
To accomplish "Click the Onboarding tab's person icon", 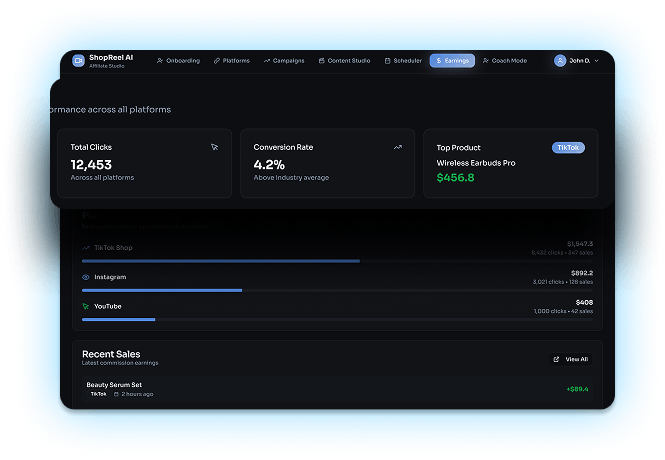I will [160, 61].
